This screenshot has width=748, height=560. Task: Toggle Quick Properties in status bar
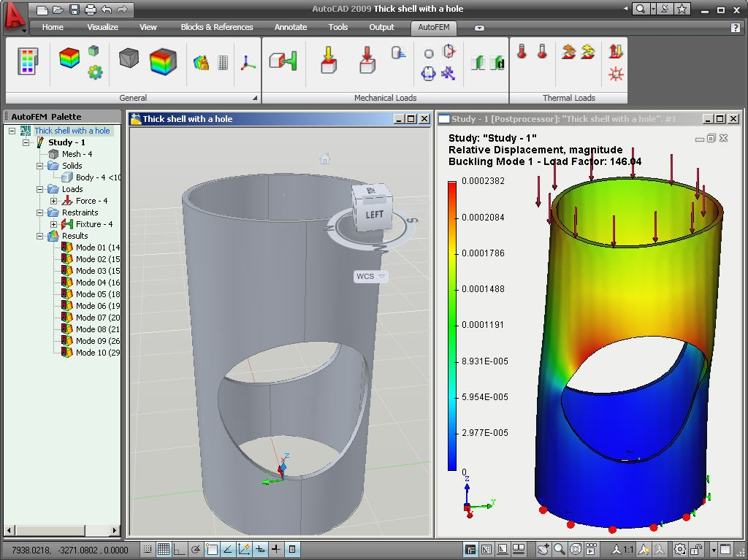(292, 550)
